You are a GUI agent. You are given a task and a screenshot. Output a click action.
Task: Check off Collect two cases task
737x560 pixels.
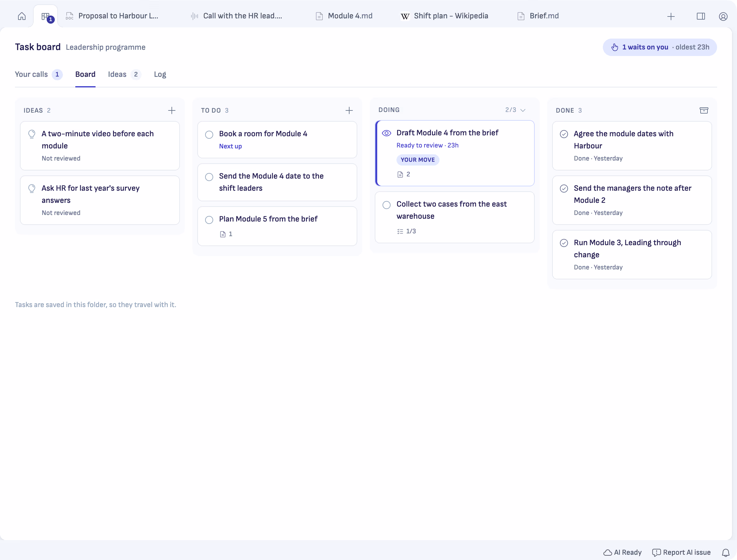coord(386,205)
